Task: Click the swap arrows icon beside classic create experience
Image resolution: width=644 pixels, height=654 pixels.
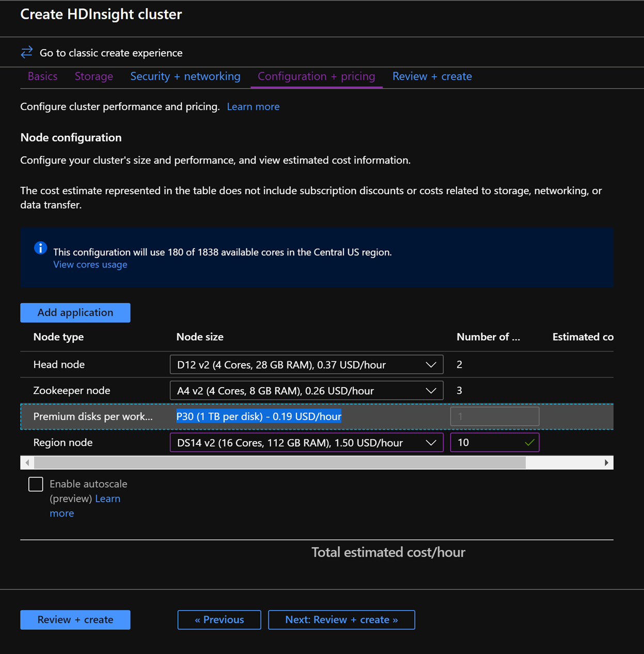Action: pos(26,52)
